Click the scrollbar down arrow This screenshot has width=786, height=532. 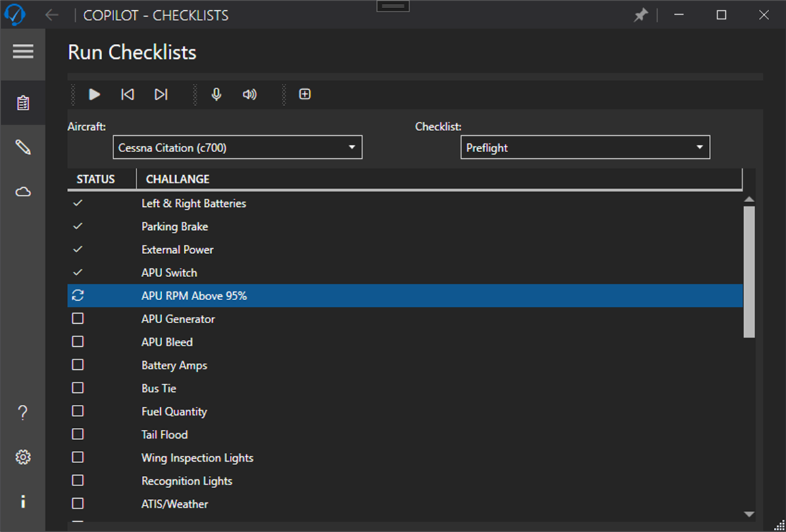pyautogui.click(x=750, y=514)
